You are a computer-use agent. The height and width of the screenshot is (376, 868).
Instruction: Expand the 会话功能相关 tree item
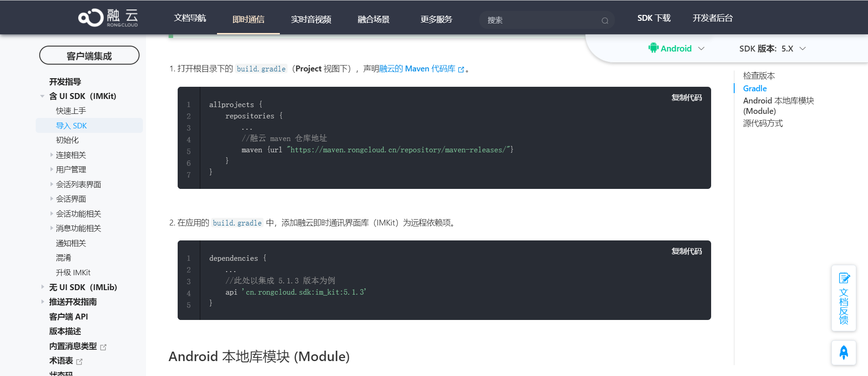[52, 214]
